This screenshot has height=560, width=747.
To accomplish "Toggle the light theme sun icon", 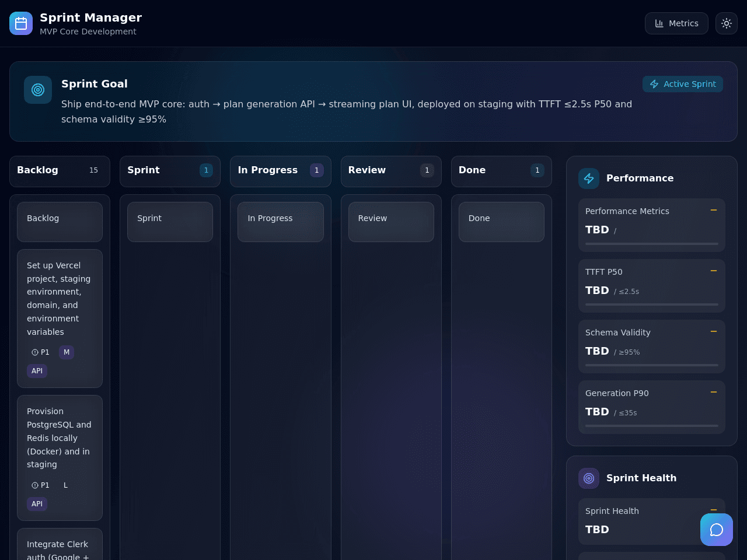I will (727, 23).
